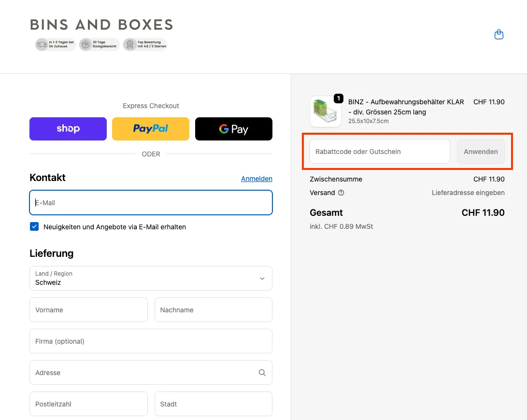Click the BINZ product thumbnail image

pyautogui.click(x=326, y=111)
